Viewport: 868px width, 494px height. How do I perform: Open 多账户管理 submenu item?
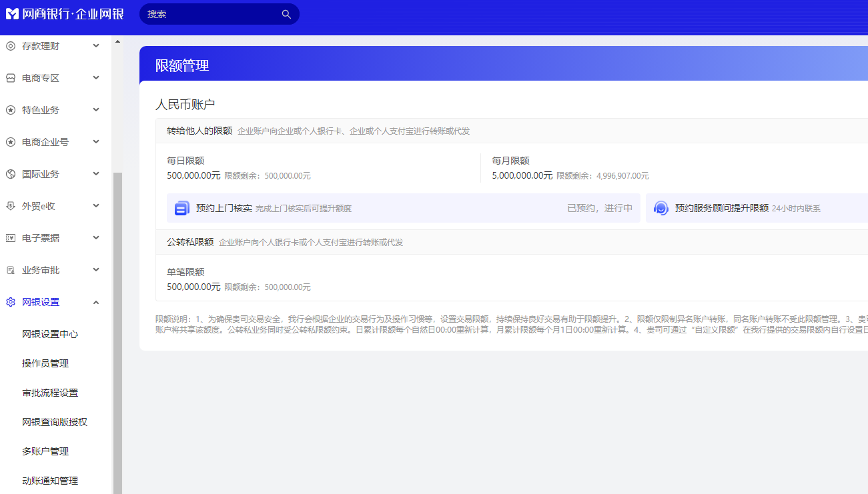pos(45,451)
